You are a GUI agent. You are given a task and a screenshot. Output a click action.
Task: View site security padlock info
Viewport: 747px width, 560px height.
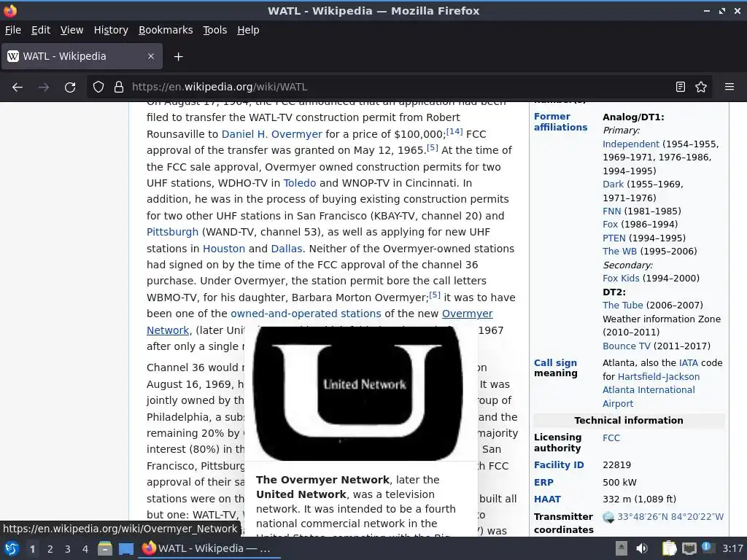pos(119,87)
